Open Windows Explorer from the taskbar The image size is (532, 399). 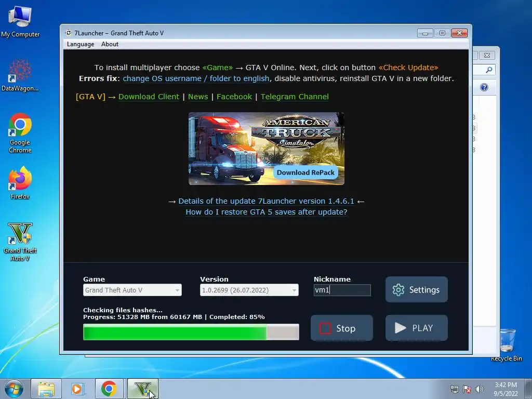click(46, 389)
